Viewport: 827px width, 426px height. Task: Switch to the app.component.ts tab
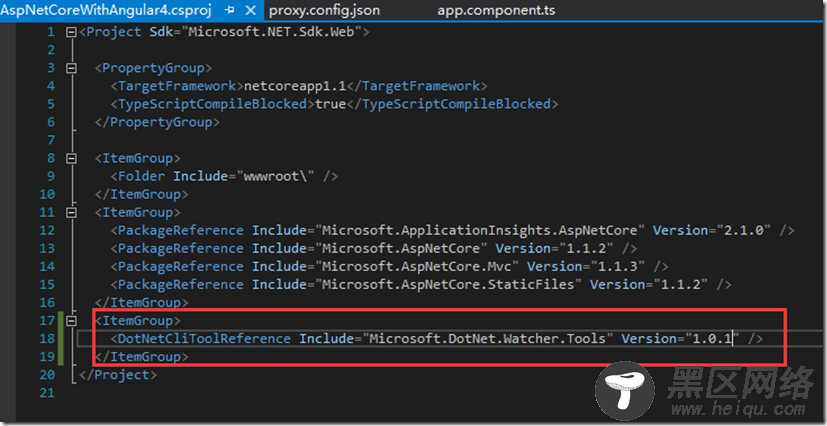[x=496, y=10]
